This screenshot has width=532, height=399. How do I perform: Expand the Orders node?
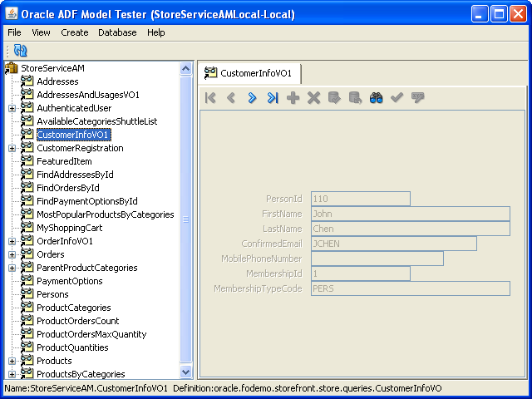12,254
